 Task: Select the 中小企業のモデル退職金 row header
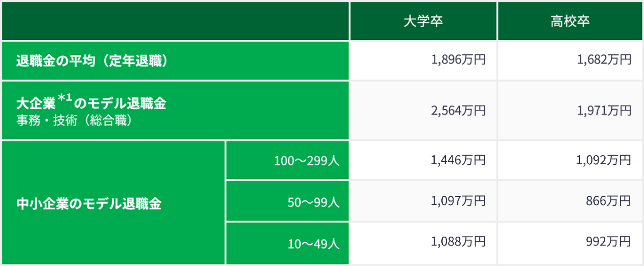(89, 204)
